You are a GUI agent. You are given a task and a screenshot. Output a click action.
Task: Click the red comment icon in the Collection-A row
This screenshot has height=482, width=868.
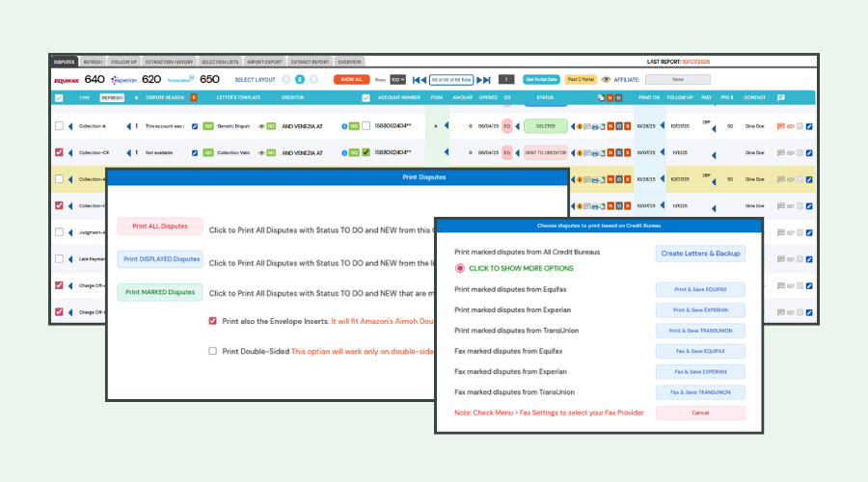tap(780, 126)
